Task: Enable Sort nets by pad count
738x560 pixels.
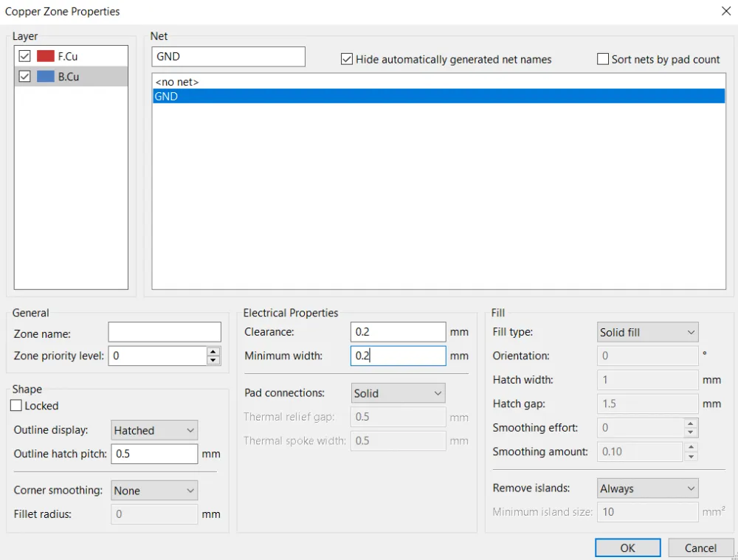Action: pos(603,59)
